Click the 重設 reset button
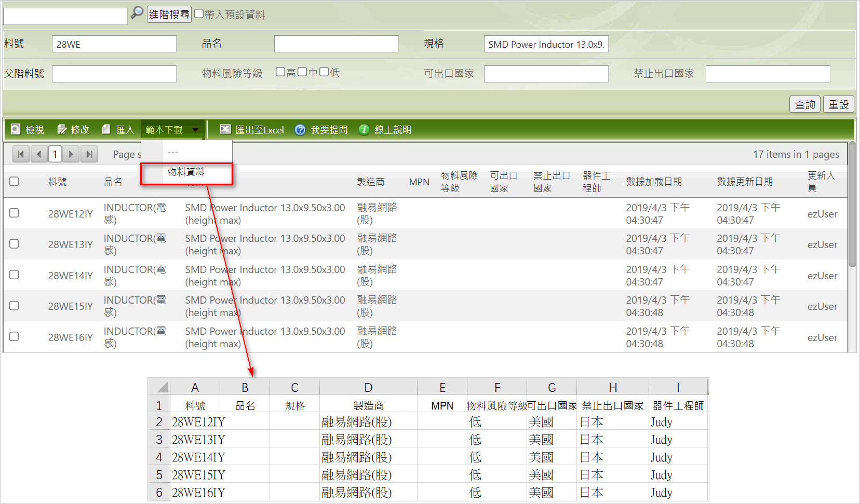 tap(838, 104)
